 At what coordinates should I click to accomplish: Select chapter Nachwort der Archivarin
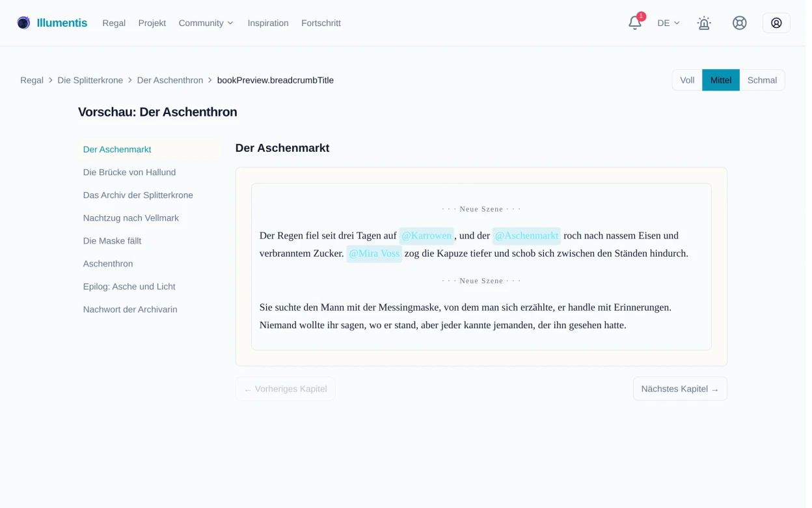click(x=149, y=309)
